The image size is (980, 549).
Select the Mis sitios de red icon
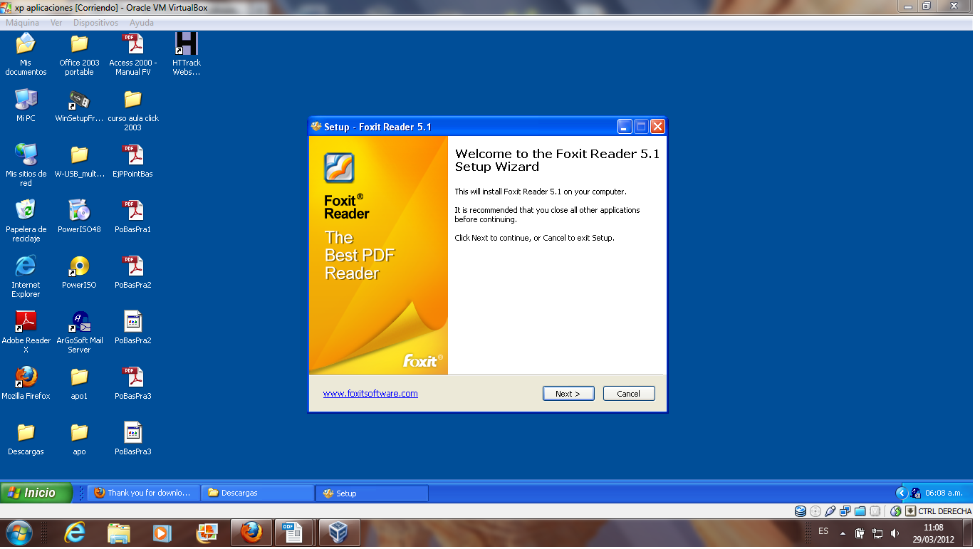point(26,165)
